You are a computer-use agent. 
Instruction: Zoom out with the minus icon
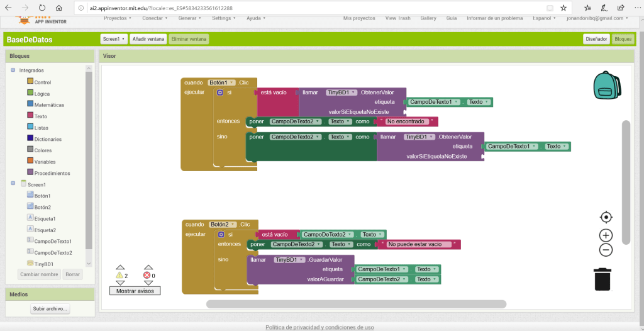pyautogui.click(x=606, y=250)
